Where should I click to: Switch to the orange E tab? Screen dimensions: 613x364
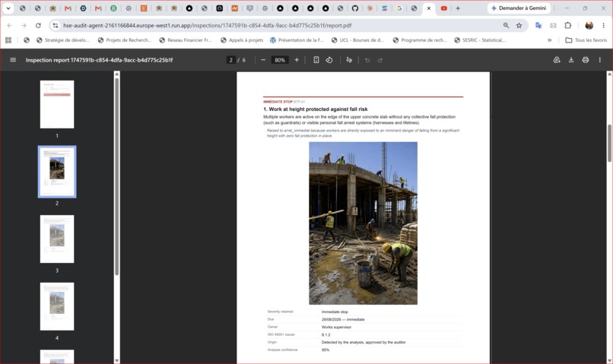144,8
